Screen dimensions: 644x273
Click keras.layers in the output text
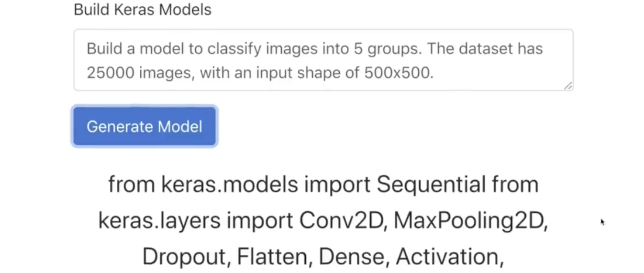tap(159, 221)
